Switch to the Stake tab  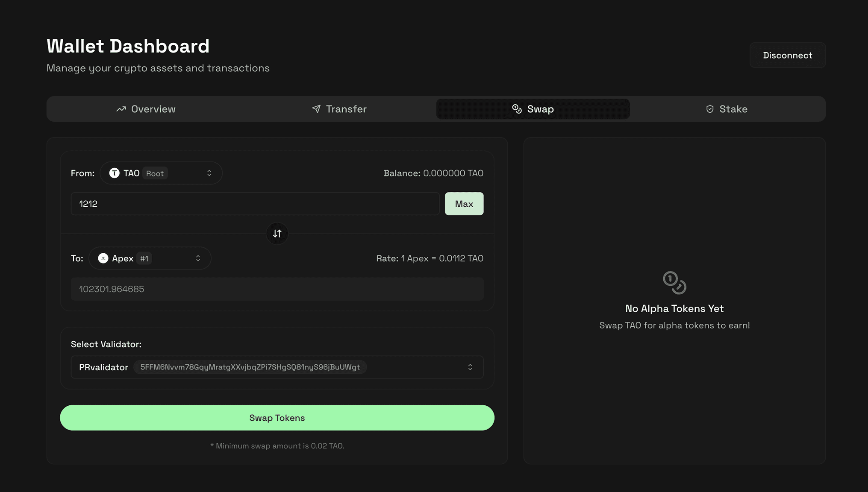point(727,109)
